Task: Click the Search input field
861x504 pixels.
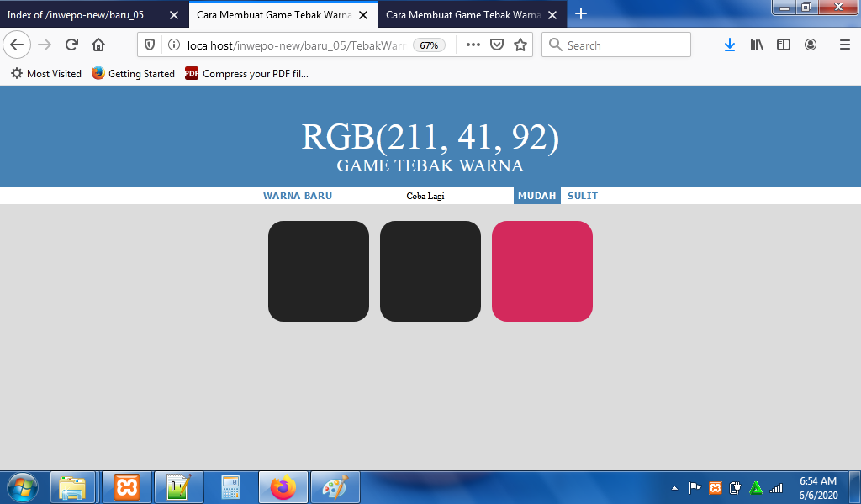Action: tap(616, 45)
